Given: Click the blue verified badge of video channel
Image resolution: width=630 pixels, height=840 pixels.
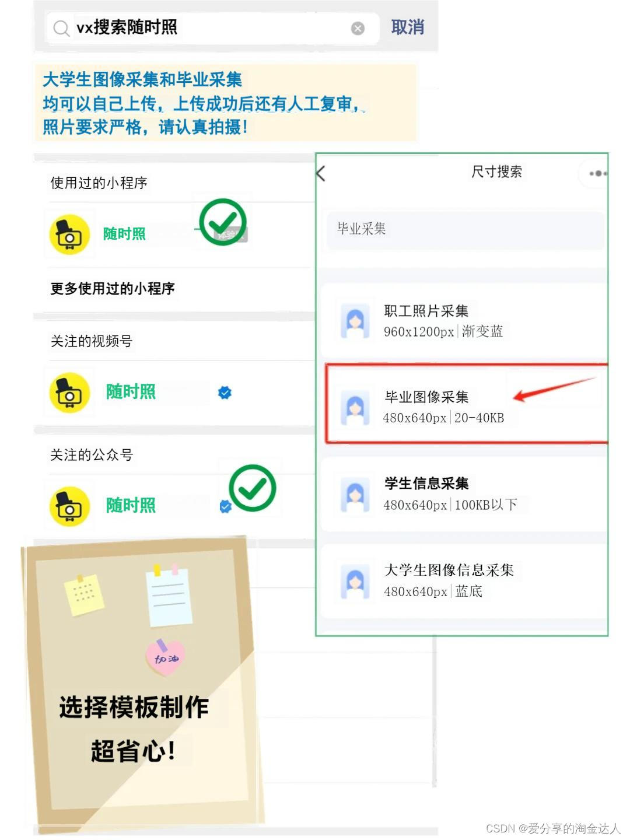Looking at the screenshot, I should (x=225, y=393).
